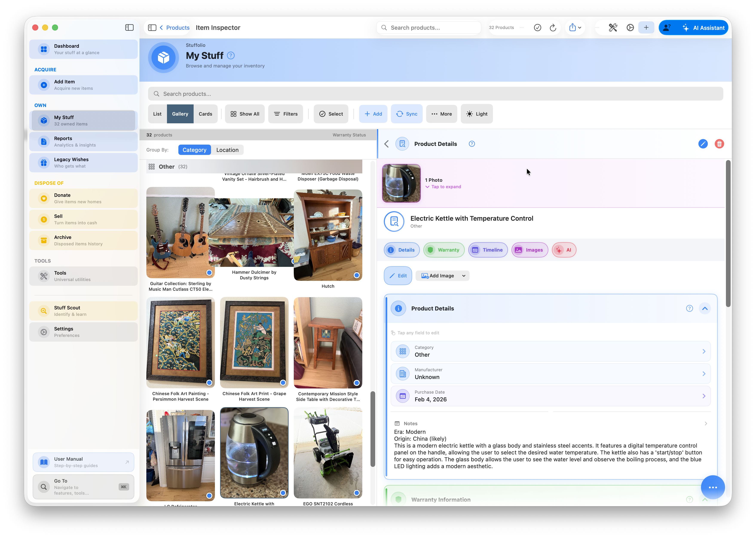Switch to the Cards view tab
The image size is (756, 538).
click(205, 114)
